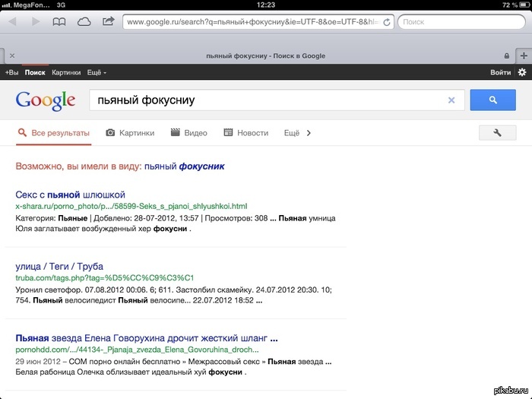
Task: Open search tools wrench button
Action: coord(498,133)
